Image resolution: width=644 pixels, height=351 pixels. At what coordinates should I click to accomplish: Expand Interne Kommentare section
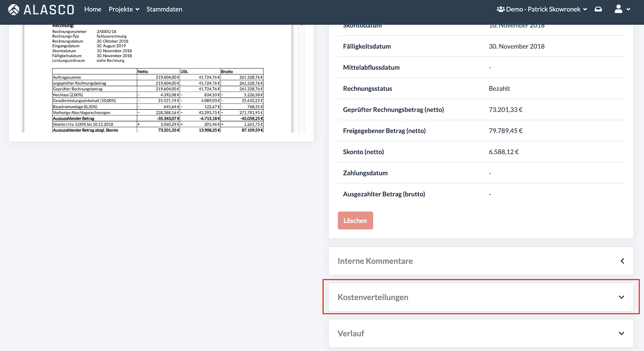[x=481, y=261]
